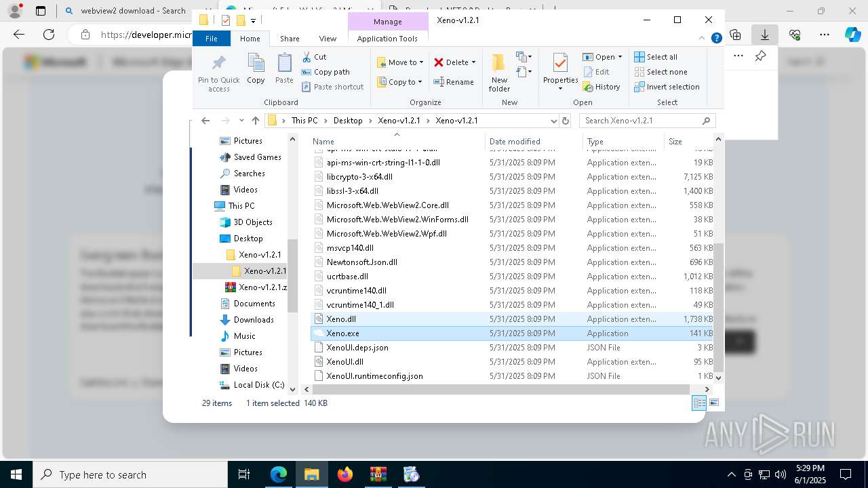The width and height of the screenshot is (868, 488).
Task: Open Application Tools tab
Action: (387, 39)
